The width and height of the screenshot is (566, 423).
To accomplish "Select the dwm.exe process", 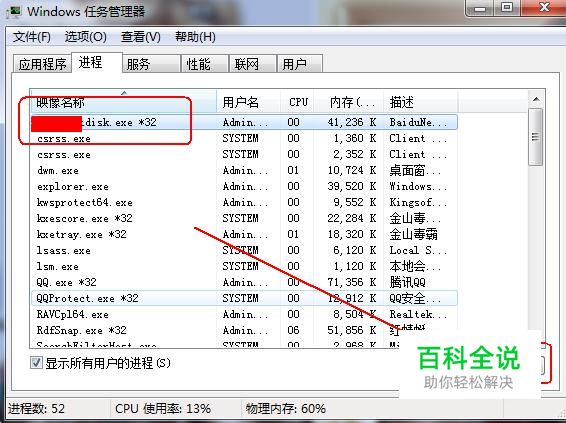I will (244, 170).
